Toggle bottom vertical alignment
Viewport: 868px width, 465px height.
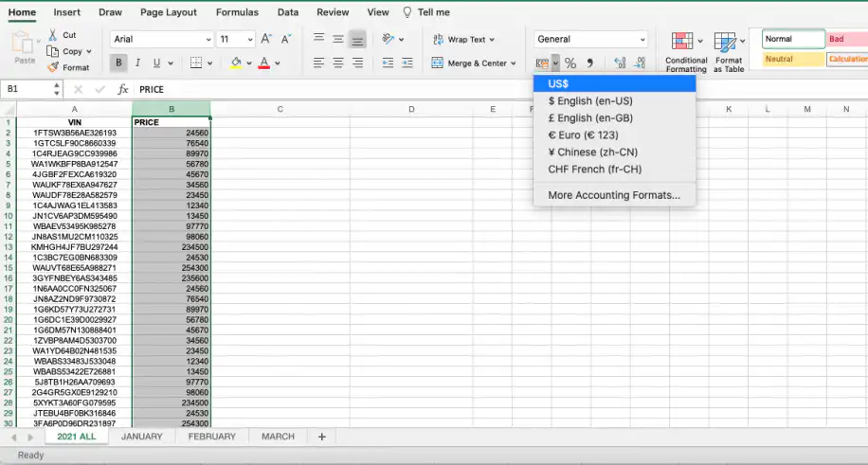click(357, 39)
